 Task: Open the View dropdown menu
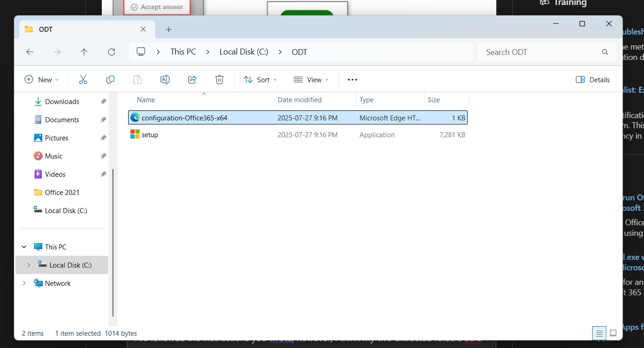pos(311,80)
